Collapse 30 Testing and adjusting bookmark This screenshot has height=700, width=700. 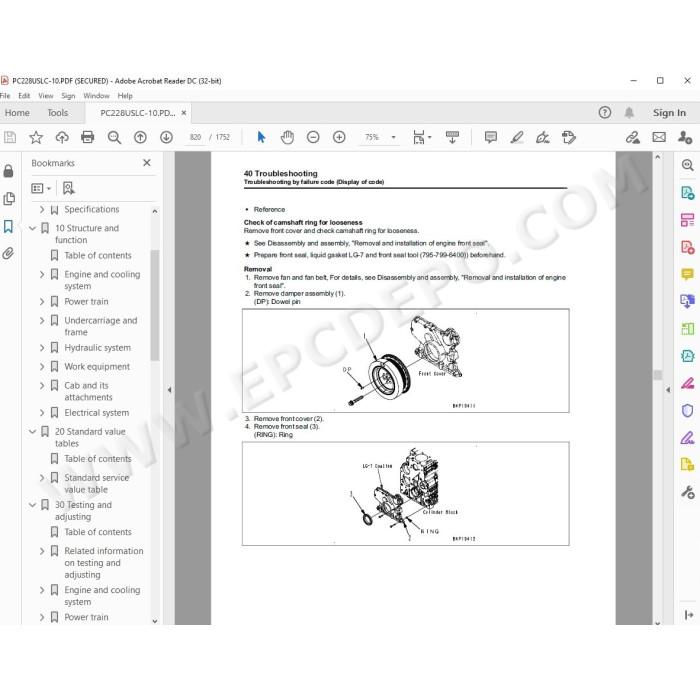33,505
